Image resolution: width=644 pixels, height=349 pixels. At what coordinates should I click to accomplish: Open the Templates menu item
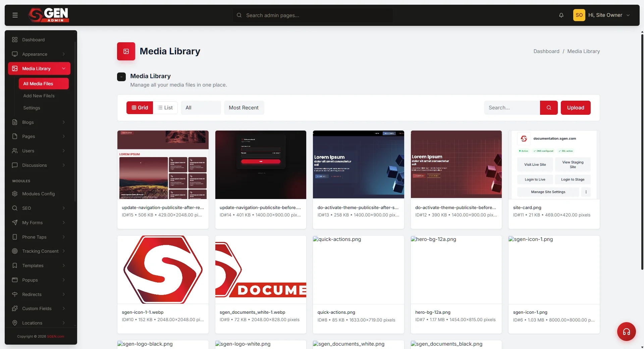39,265
